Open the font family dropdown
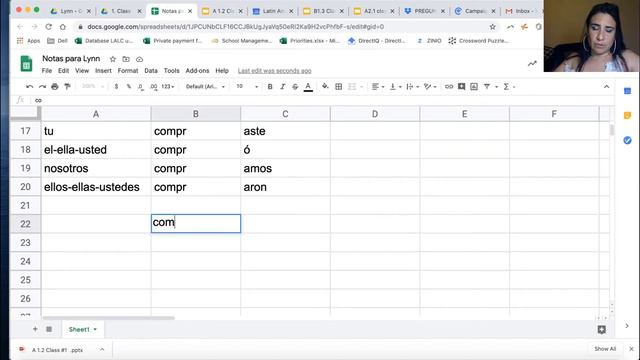This screenshot has height=360, width=640. [x=205, y=87]
